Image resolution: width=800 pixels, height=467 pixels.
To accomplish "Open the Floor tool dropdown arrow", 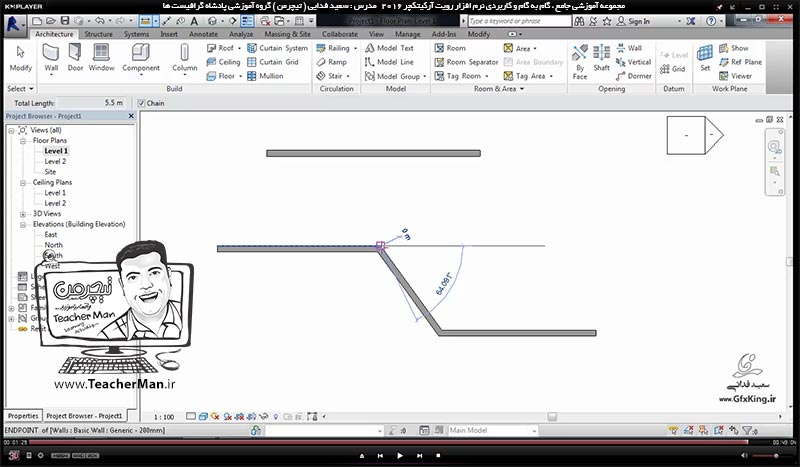I will click(x=240, y=76).
